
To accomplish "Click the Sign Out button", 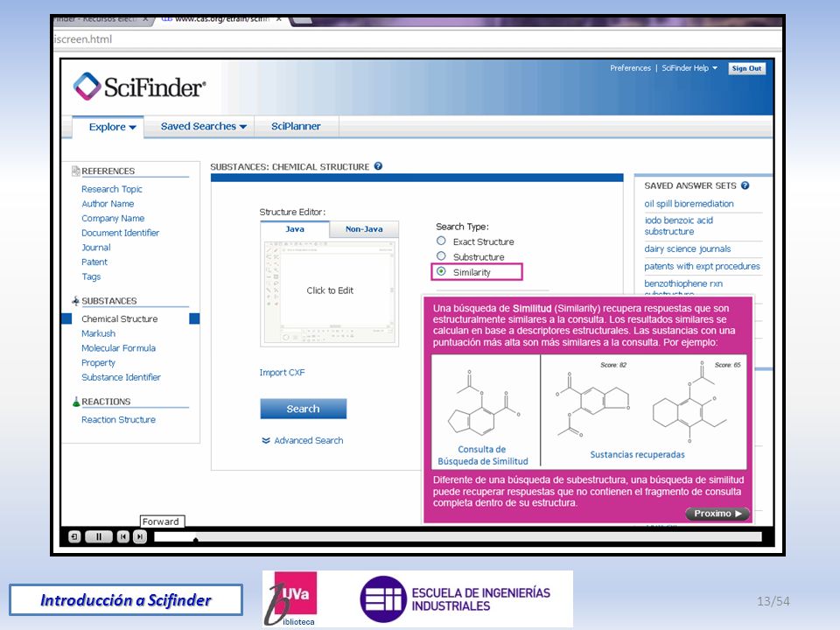I will 746,68.
